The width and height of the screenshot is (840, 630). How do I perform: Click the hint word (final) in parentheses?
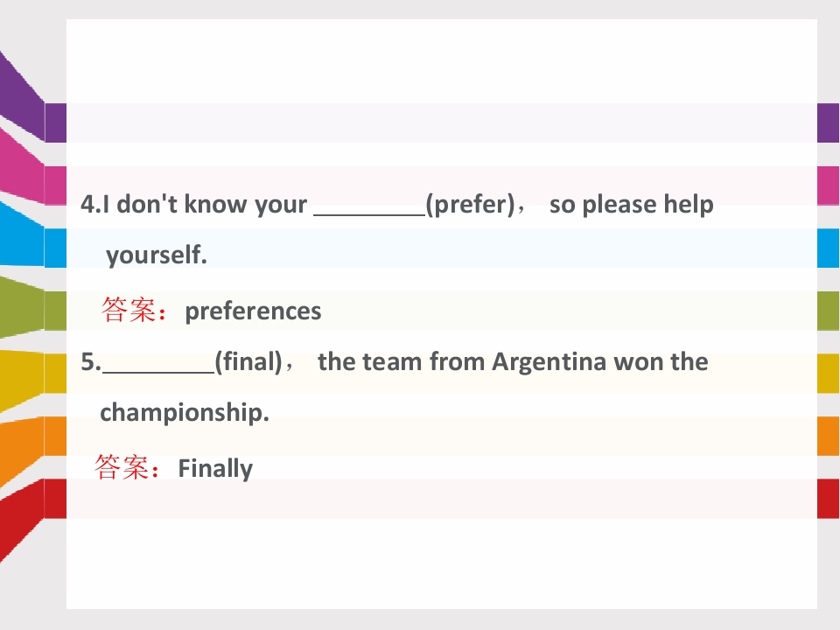(248, 362)
